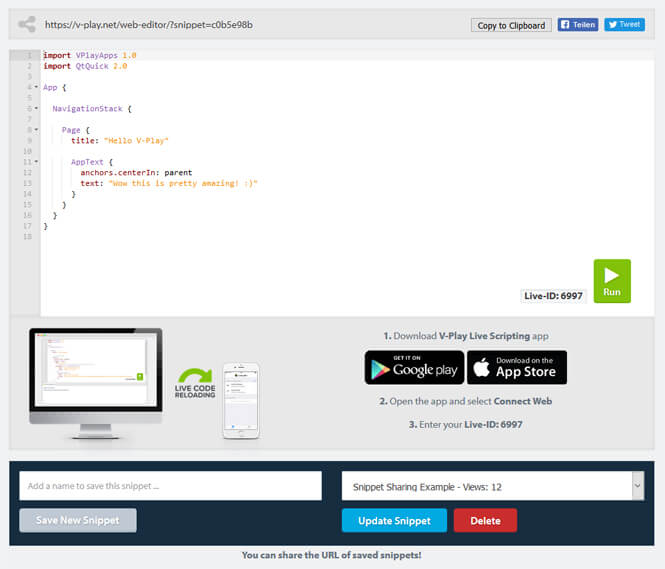Click line number 18 in the gutter
The image size is (665, 569).
click(28, 237)
